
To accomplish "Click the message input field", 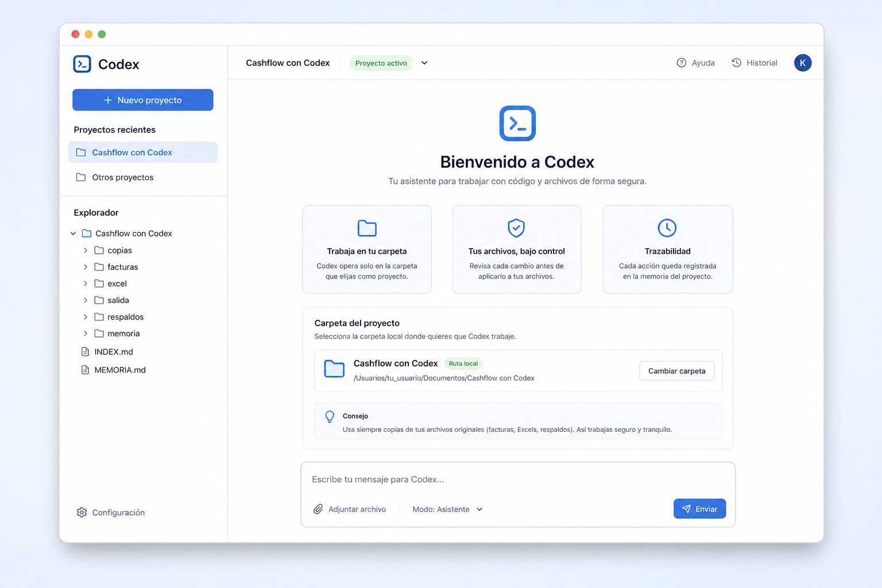I will pyautogui.click(x=518, y=479).
